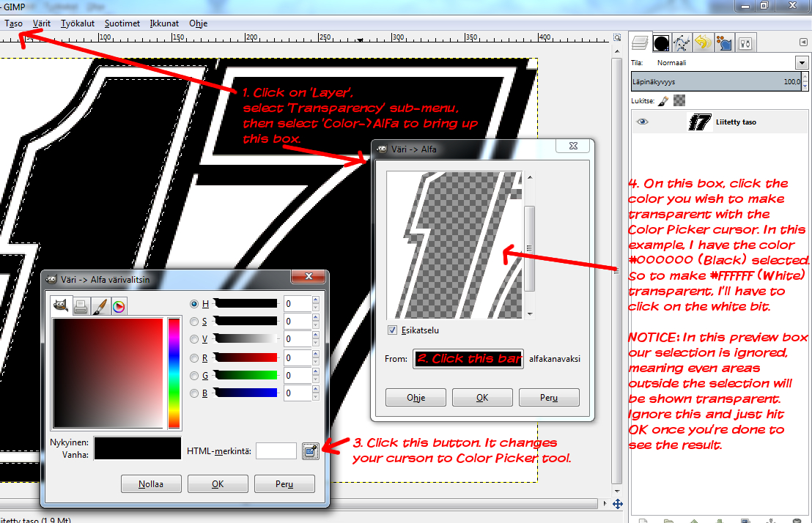This screenshot has width=812, height=523.
Task: Select the V radio button
Action: tap(194, 339)
